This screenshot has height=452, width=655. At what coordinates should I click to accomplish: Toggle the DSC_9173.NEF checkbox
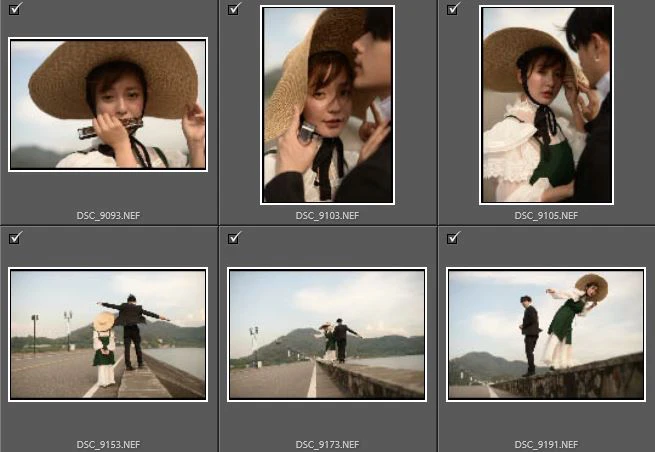pos(234,237)
